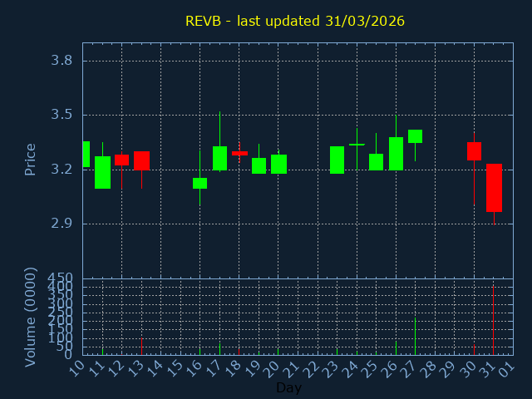This screenshot has width=532, height=399.
Task: Select the red candlestick on day 30
Action: point(474,151)
